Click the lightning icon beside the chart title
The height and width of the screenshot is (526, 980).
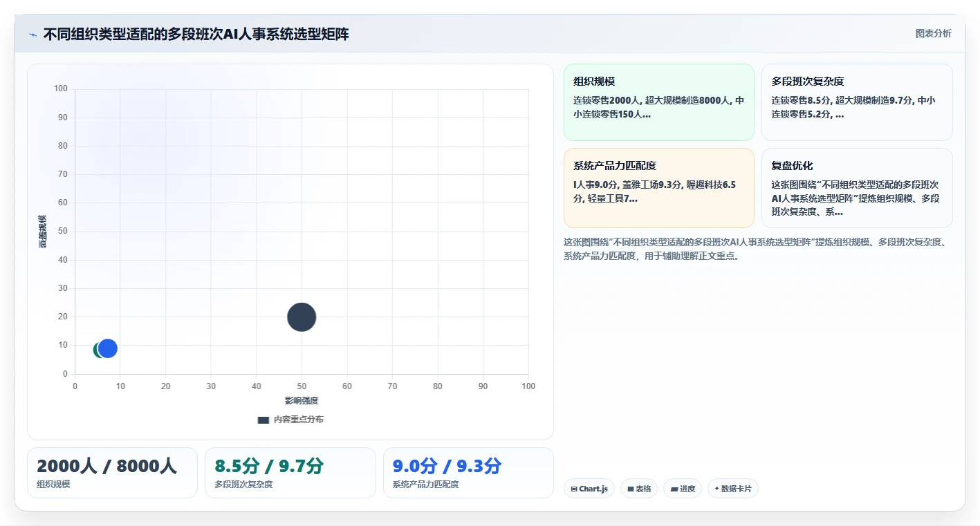point(33,35)
